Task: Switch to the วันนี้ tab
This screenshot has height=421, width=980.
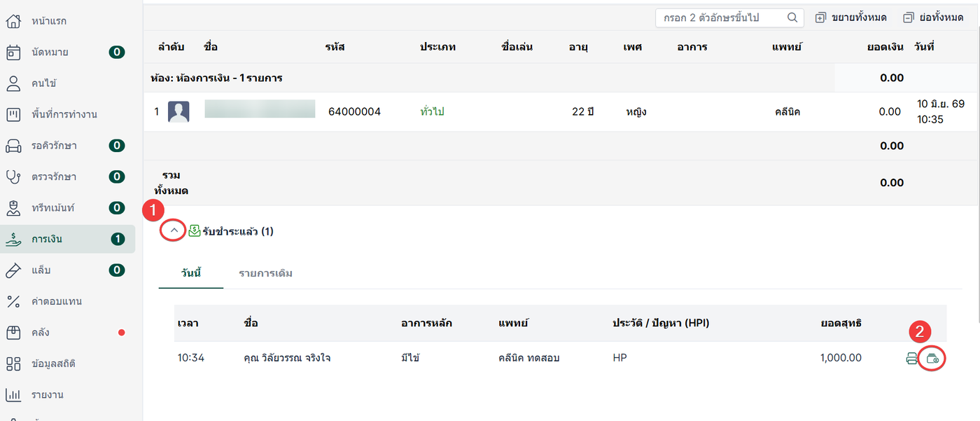Action: (191, 273)
